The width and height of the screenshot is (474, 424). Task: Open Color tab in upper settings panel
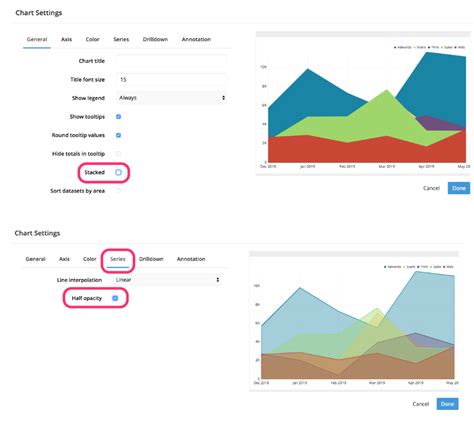92,39
